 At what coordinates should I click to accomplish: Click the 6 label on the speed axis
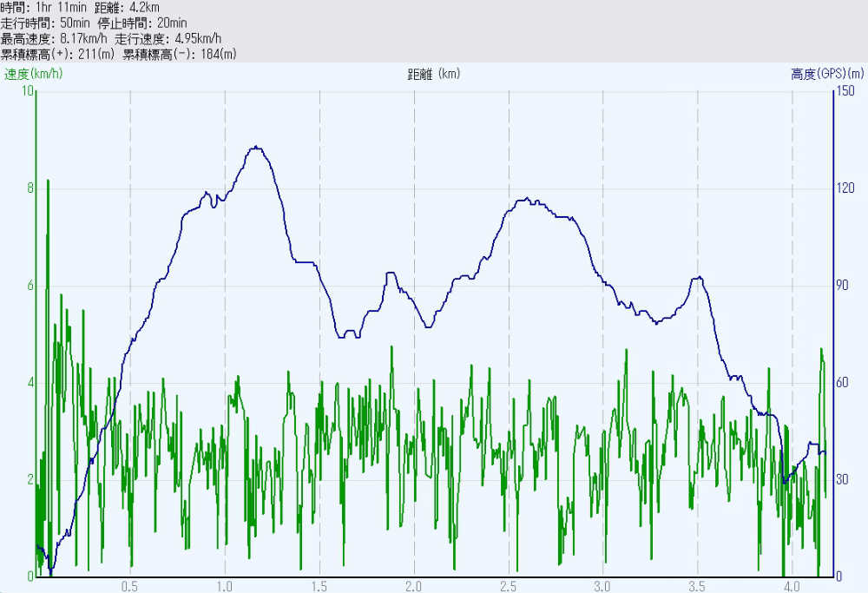click(30, 286)
